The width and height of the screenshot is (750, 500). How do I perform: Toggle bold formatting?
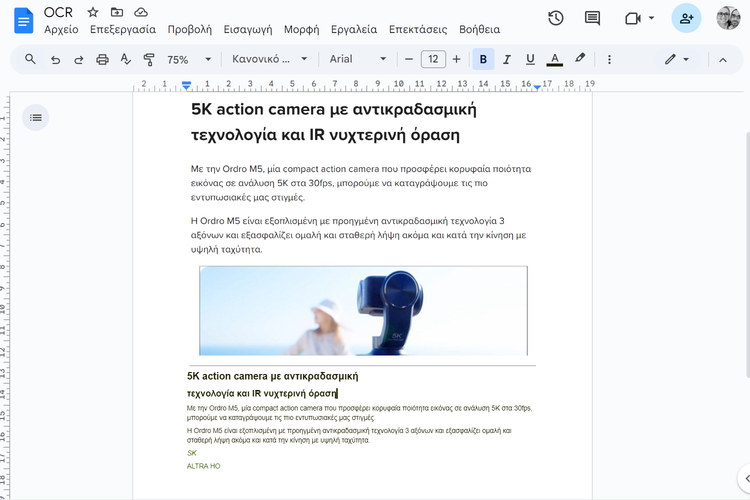coord(483,59)
